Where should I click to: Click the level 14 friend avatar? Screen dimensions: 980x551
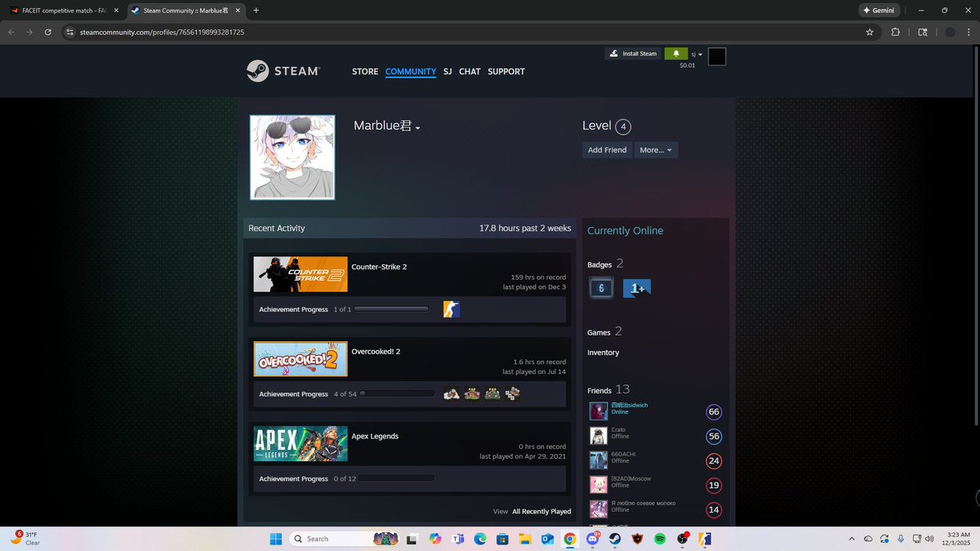point(599,509)
